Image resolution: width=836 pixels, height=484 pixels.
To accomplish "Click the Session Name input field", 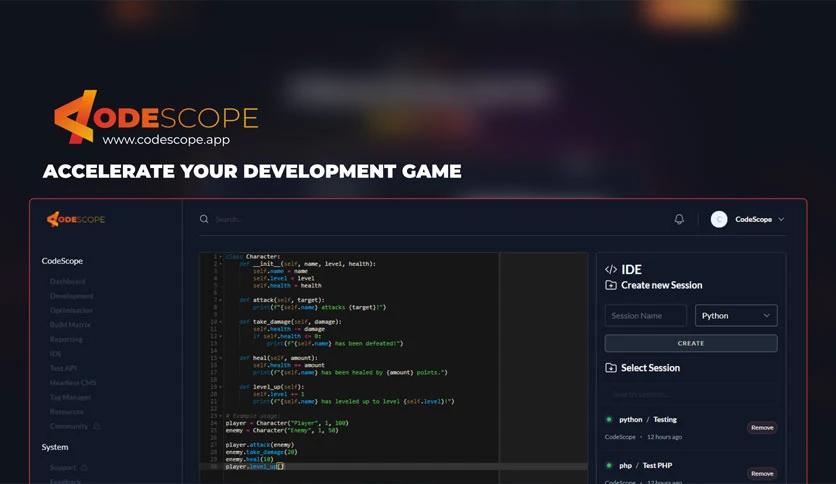I will (646, 316).
